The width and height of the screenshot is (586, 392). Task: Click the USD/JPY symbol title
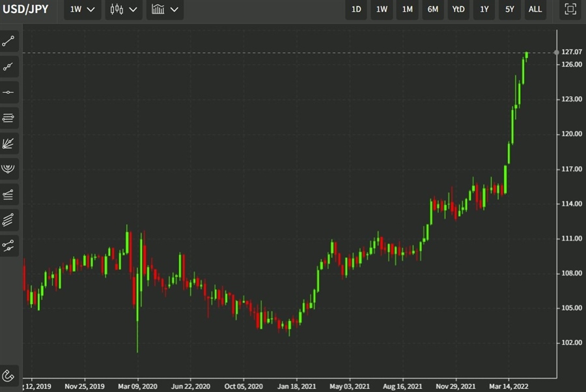click(x=25, y=9)
